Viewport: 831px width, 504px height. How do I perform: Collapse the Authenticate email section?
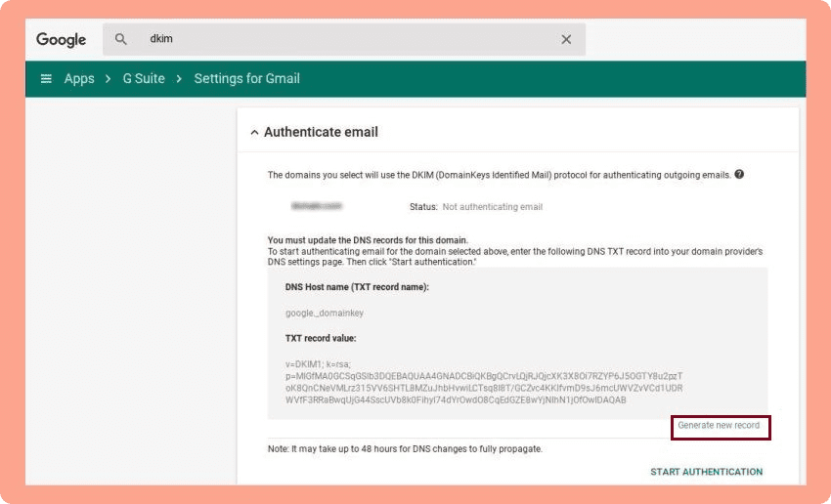click(254, 133)
